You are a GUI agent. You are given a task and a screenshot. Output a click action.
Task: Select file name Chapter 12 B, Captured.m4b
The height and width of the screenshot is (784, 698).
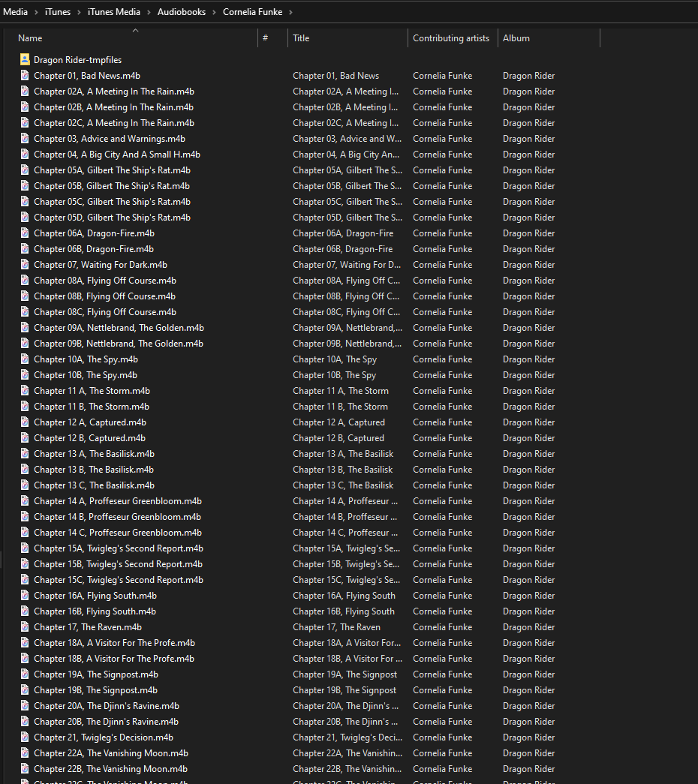(89, 437)
